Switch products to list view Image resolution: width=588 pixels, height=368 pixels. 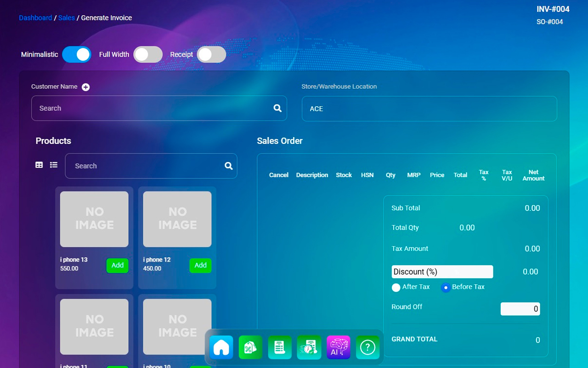54,165
